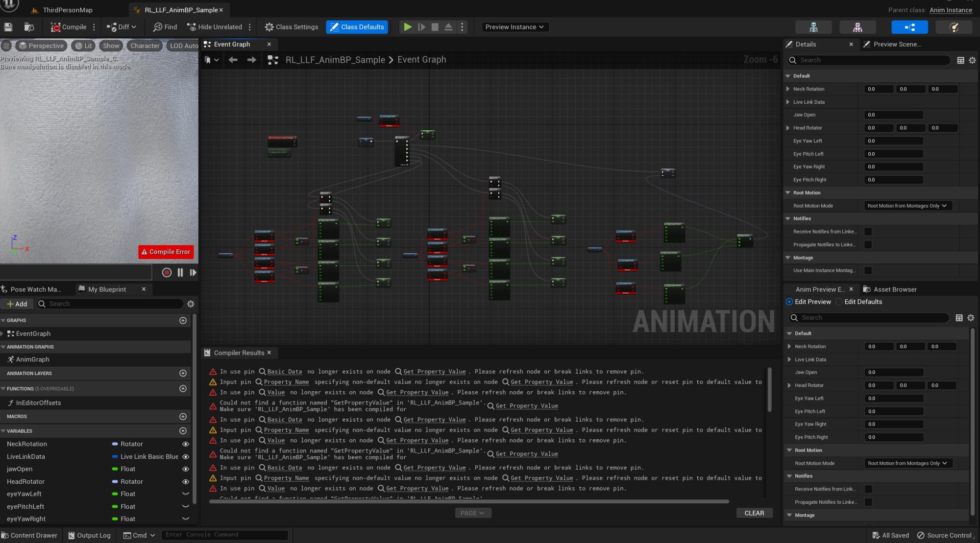Open viewport Show menu
Screen dimensions: 980x543
click(111, 46)
